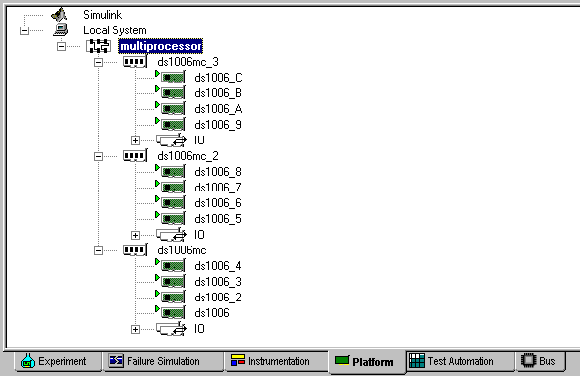580x376 pixels.
Task: Click the IO icon under ds1006mc
Action: click(x=171, y=329)
